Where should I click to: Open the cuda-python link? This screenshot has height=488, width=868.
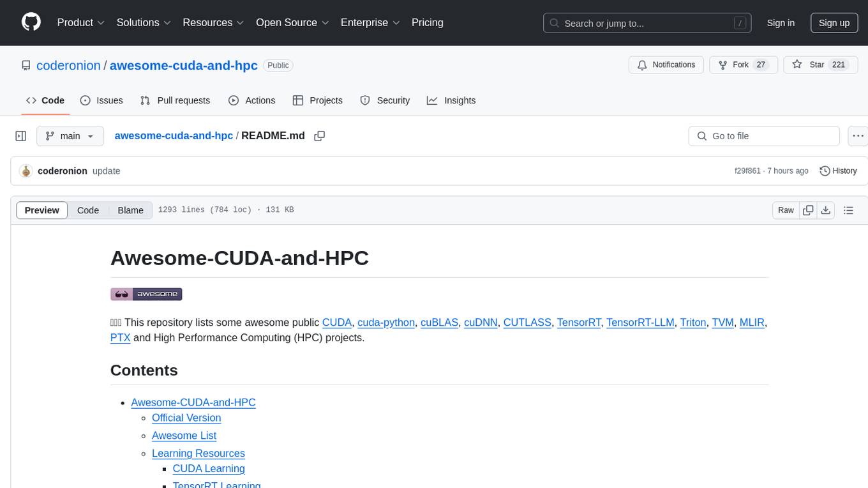coord(386,323)
